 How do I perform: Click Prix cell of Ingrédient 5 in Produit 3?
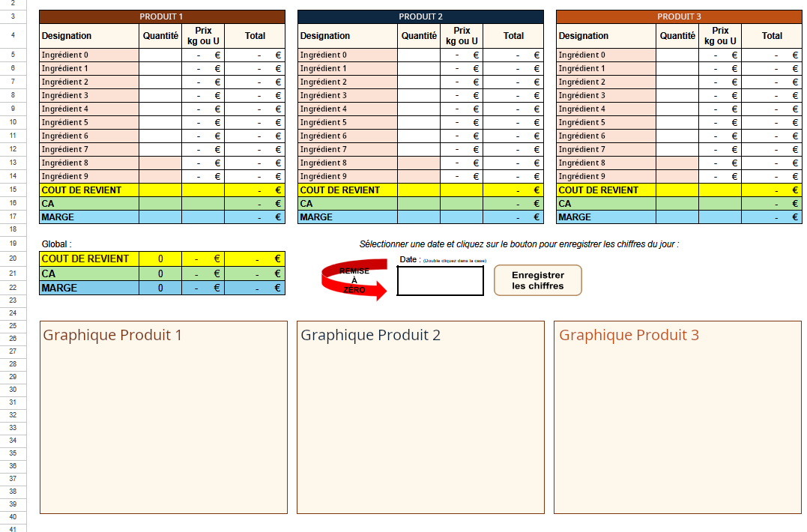(719, 122)
